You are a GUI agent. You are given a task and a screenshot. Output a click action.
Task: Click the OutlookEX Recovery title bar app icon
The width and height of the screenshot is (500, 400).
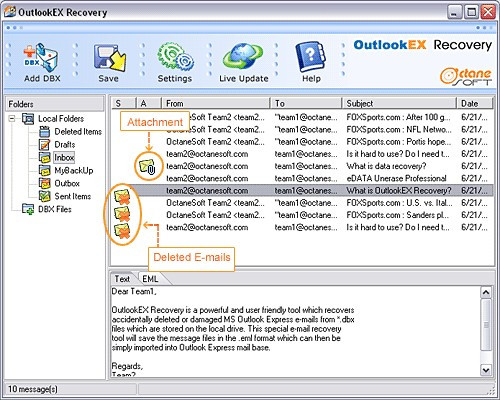(x=10, y=12)
